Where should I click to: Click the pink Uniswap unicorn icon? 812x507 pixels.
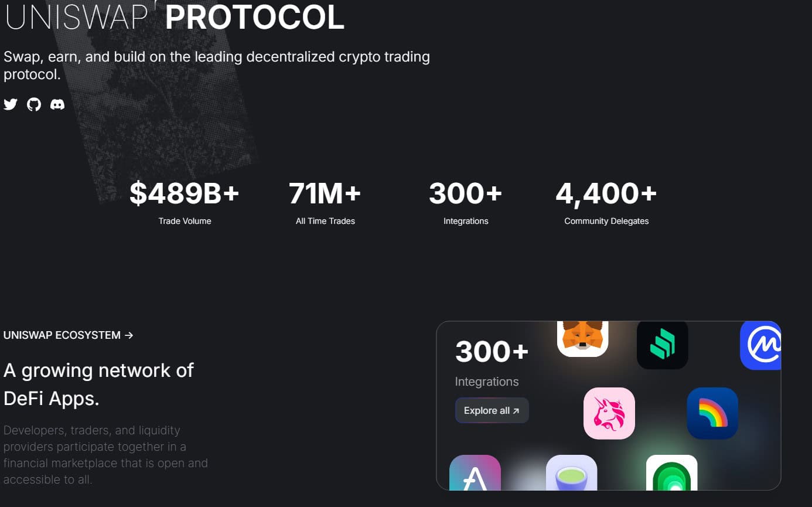click(609, 413)
